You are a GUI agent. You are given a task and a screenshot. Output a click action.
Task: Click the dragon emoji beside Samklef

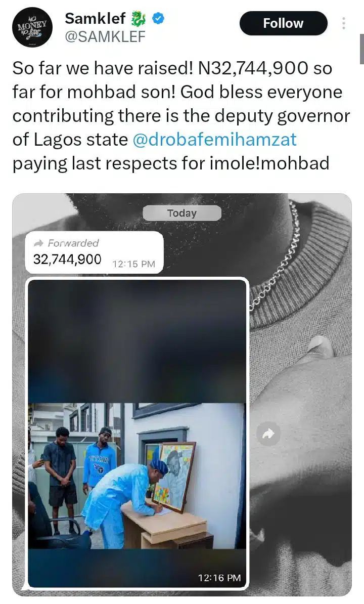[138, 19]
